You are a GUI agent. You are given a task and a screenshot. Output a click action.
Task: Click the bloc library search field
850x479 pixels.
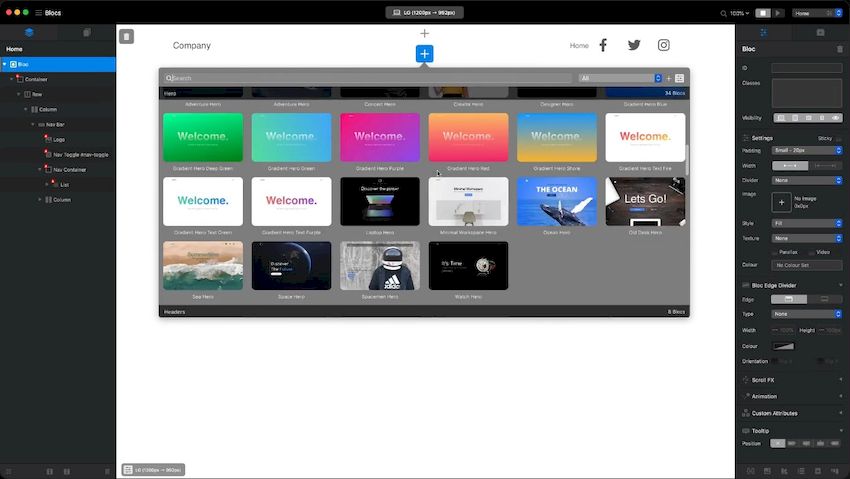(368, 78)
